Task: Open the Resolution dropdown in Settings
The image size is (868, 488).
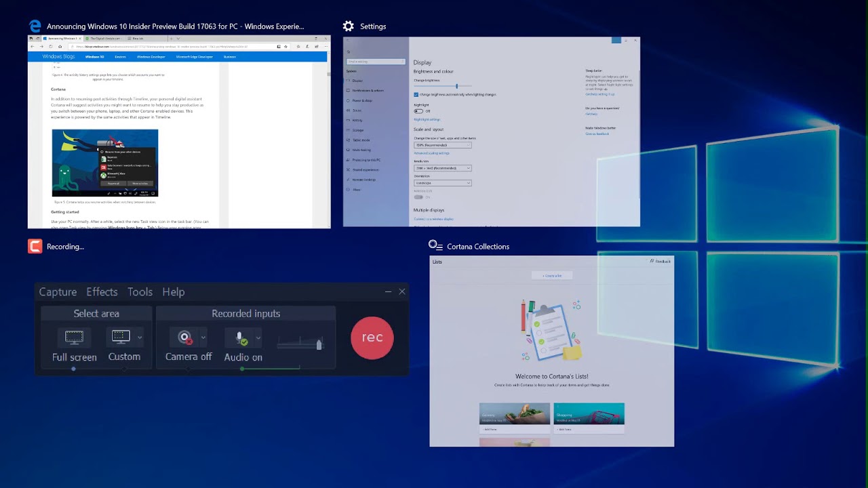Action: (x=443, y=168)
